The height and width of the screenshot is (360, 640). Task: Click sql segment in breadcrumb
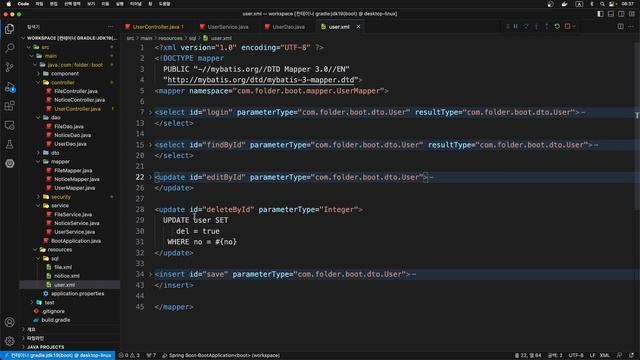pyautogui.click(x=192, y=38)
